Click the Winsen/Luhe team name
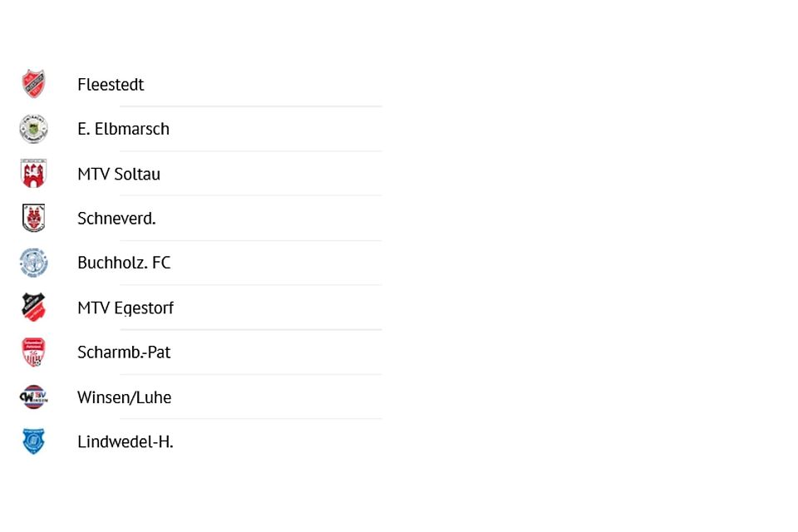 [x=124, y=397]
